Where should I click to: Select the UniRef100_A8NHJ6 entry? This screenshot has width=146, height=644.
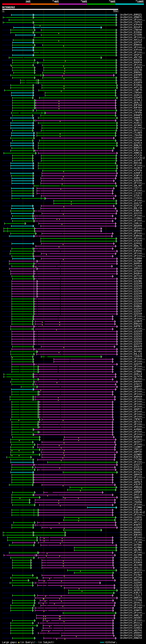click(131, 153)
